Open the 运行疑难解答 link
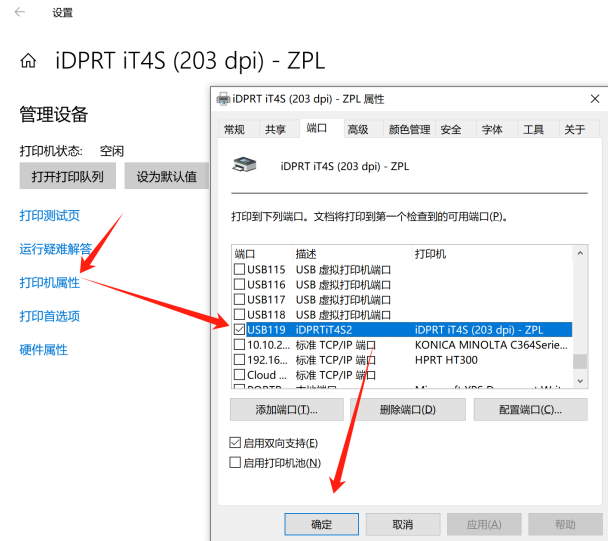Screen dimensions: 608x541 (x=56, y=249)
